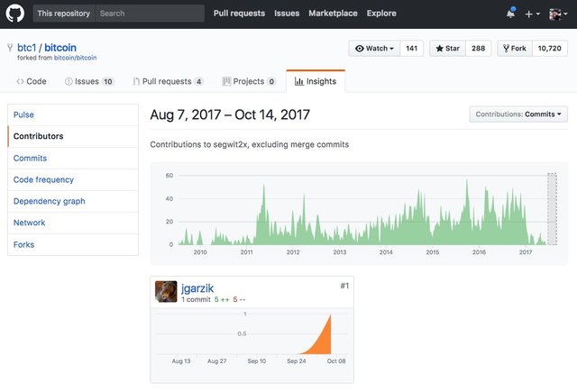Viewport: 577px width, 392px height.
Task: Open Network in the sidebar
Action: point(73,223)
